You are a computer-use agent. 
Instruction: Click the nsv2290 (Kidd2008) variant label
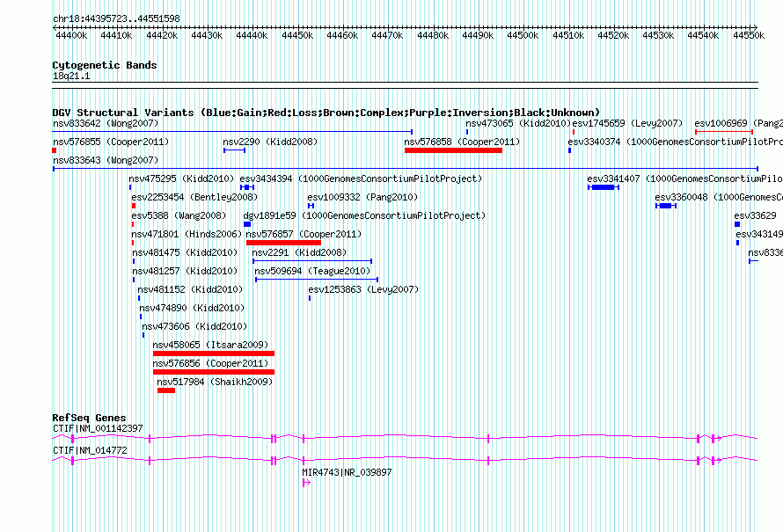click(x=270, y=142)
